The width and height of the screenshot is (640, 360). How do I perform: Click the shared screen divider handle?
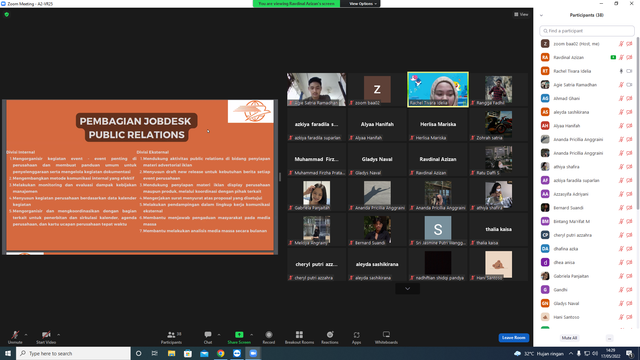click(x=280, y=177)
